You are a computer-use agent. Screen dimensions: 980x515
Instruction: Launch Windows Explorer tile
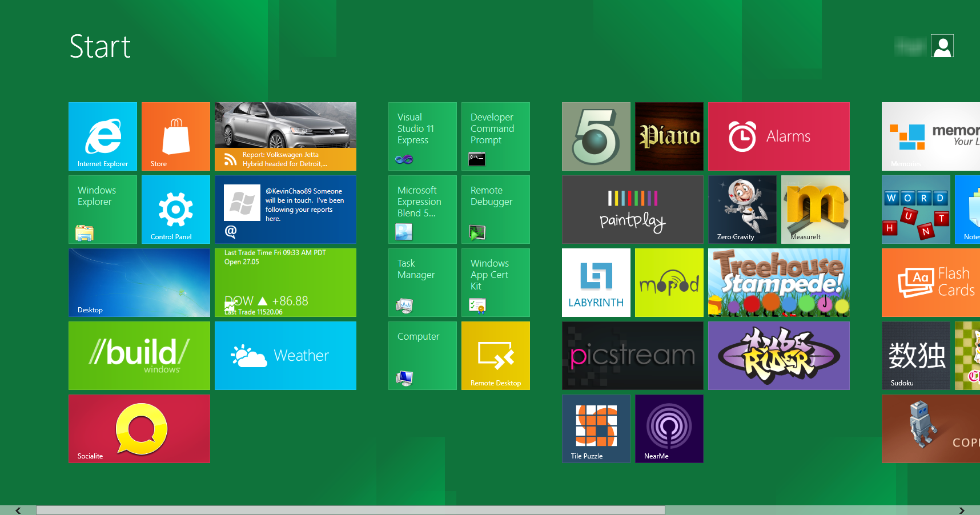pos(103,210)
